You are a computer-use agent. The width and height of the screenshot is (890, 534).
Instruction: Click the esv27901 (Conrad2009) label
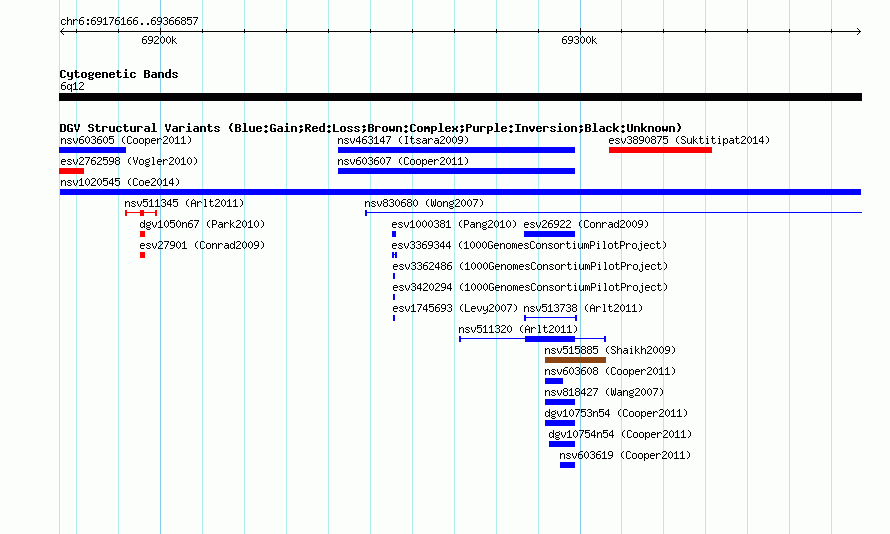pyautogui.click(x=202, y=245)
